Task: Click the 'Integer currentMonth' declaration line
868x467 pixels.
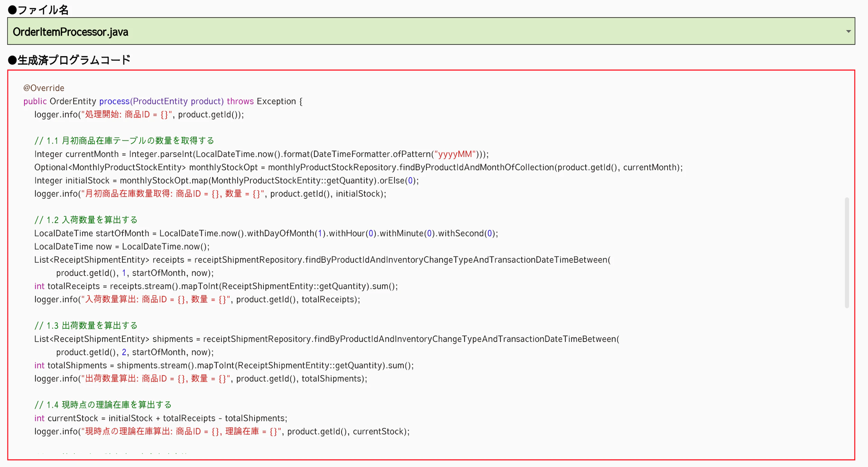Action: tap(261, 154)
